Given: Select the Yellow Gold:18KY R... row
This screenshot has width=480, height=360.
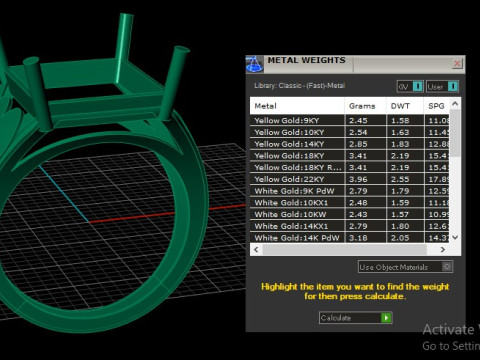Looking at the screenshot, I should [x=350, y=167].
